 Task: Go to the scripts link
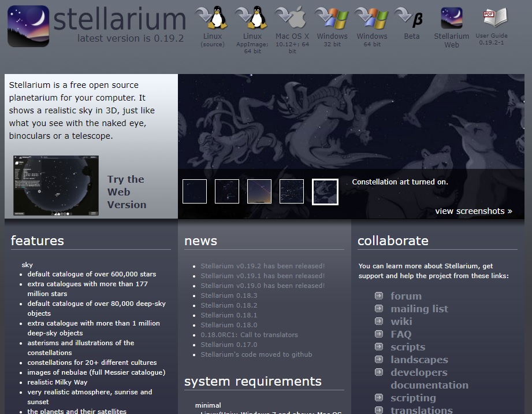coord(408,347)
